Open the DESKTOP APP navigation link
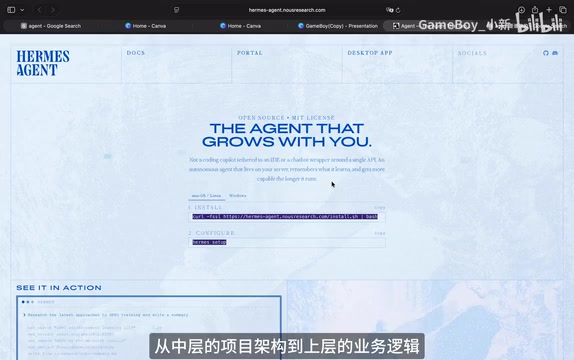 pos(370,53)
